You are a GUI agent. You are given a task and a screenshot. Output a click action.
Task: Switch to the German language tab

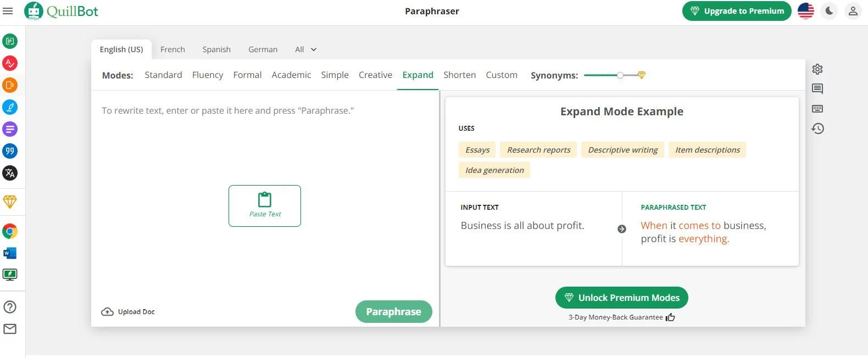263,49
